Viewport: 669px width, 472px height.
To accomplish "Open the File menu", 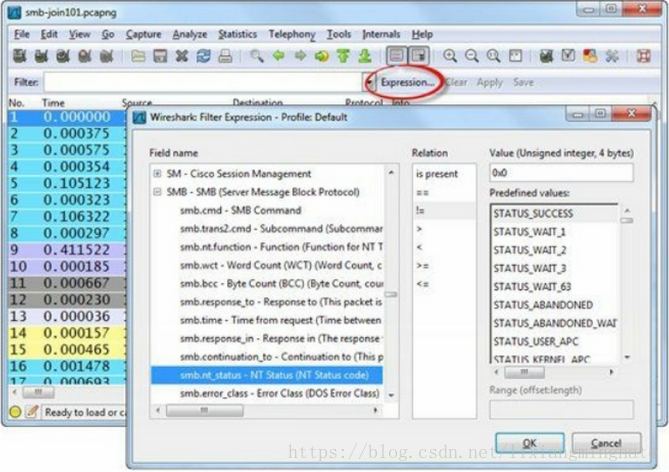I will pyautogui.click(x=22, y=34).
